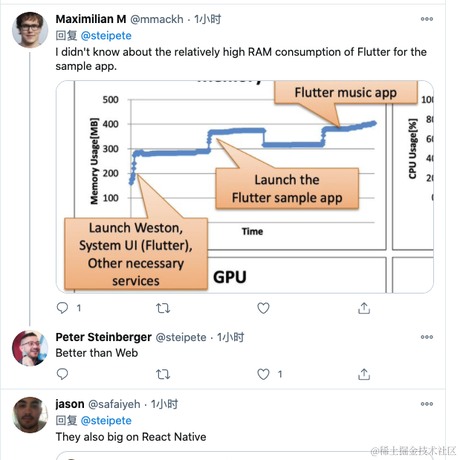View jason's avatar photo

30,415
